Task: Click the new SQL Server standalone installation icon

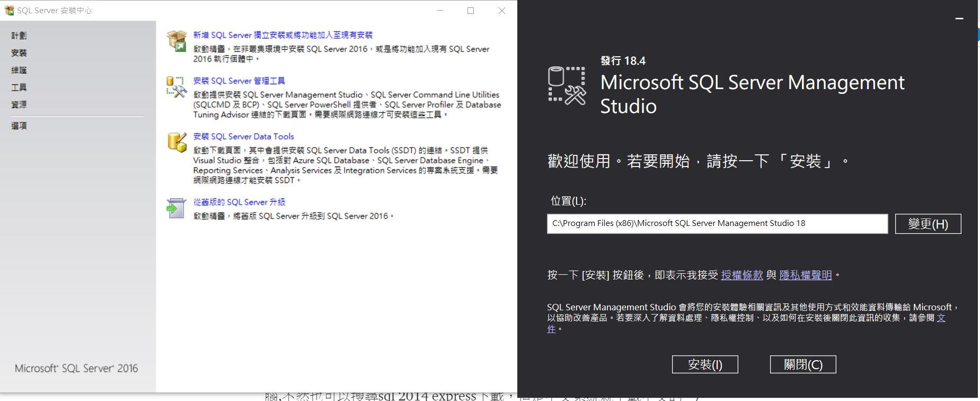Action: pyautogui.click(x=176, y=41)
